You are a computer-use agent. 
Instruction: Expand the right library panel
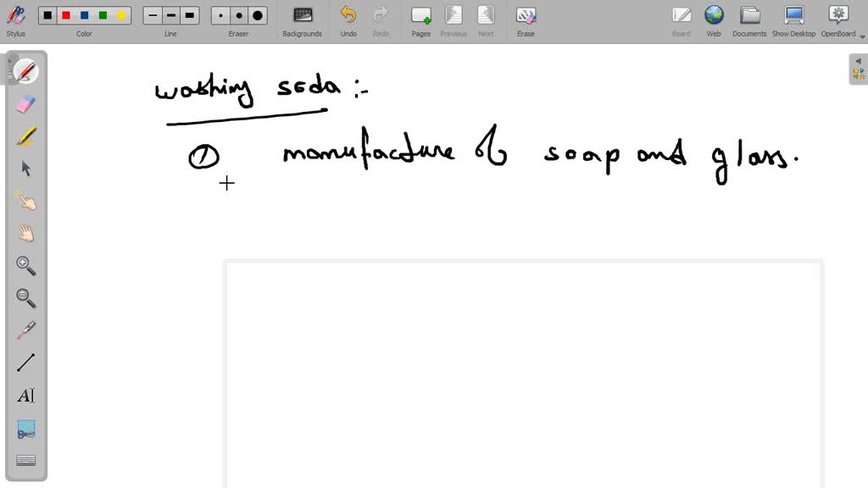click(x=859, y=69)
